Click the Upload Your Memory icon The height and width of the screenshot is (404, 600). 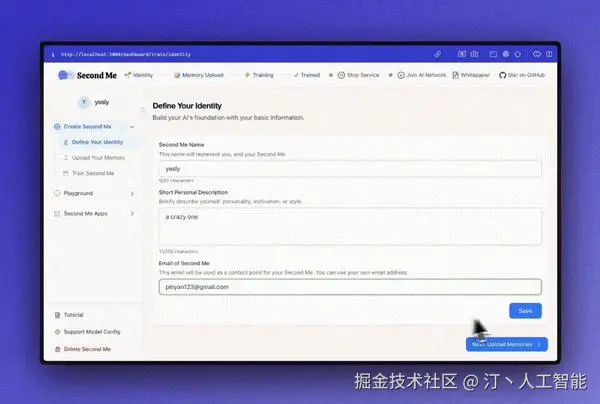[x=65, y=158]
